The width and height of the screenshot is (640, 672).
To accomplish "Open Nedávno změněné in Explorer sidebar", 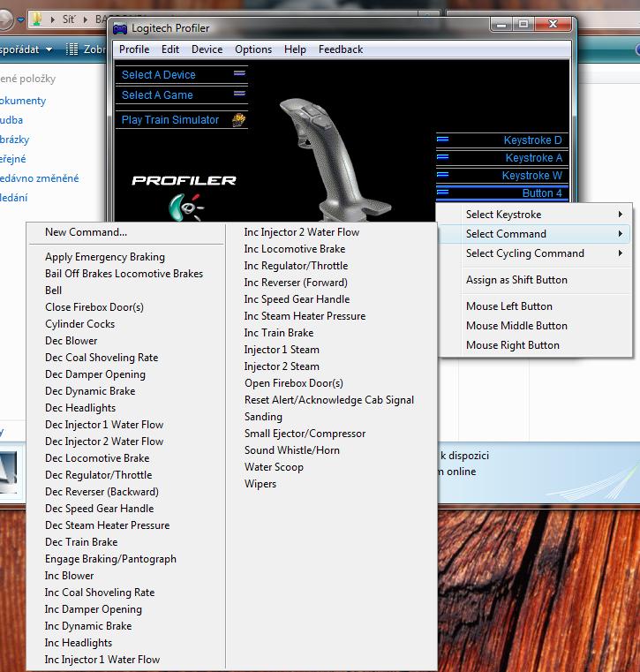I will click(x=39, y=178).
